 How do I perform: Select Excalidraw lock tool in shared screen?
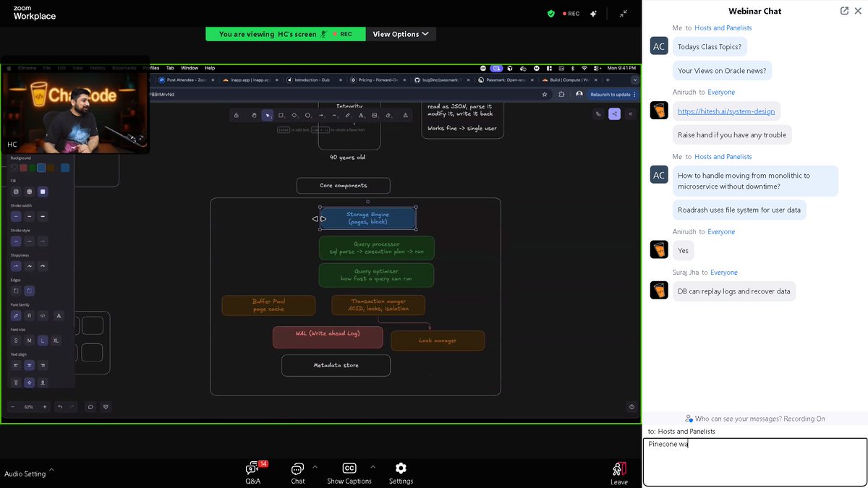coord(237,115)
